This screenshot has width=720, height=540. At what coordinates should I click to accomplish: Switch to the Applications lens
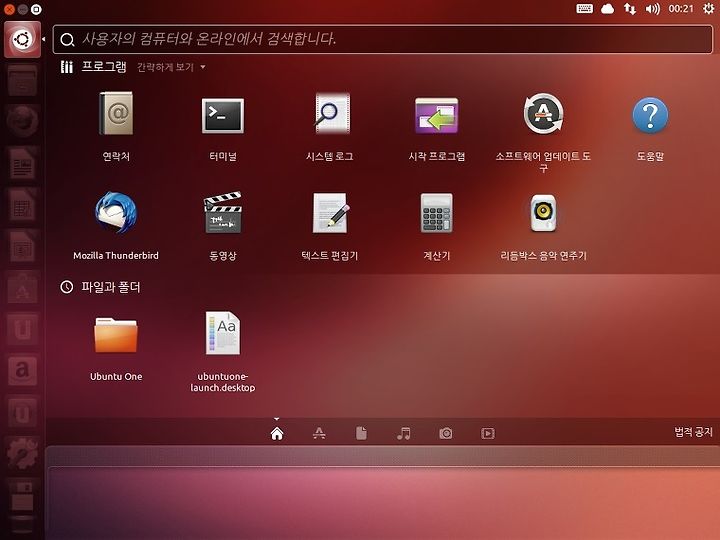click(x=319, y=433)
